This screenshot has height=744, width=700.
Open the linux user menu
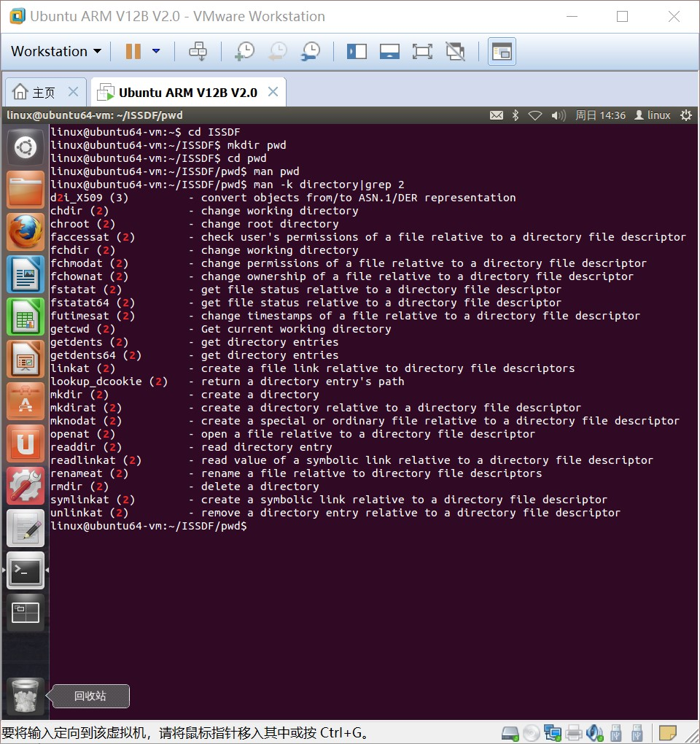653,115
